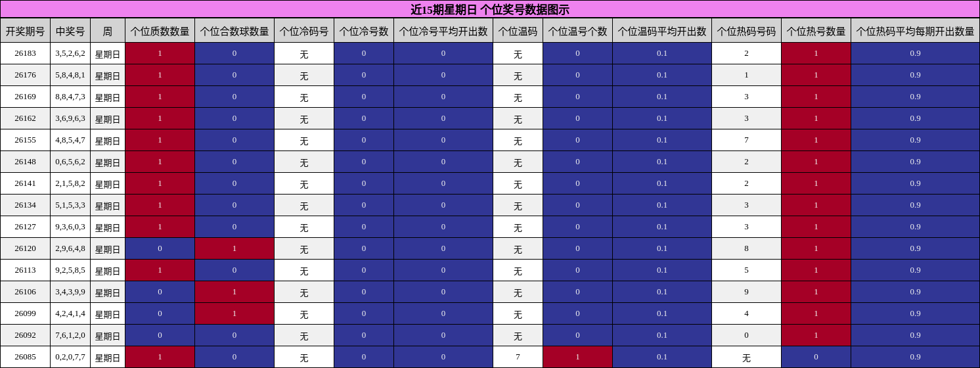This screenshot has width=980, height=368.
Task: Click period number 26169
Action: click(25, 97)
